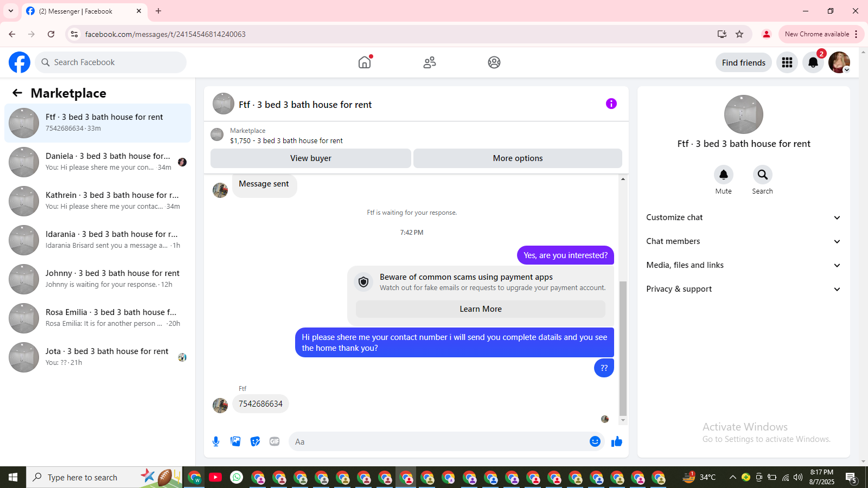This screenshot has width=868, height=488.
Task: Attach a file with the photo icon
Action: pyautogui.click(x=235, y=441)
